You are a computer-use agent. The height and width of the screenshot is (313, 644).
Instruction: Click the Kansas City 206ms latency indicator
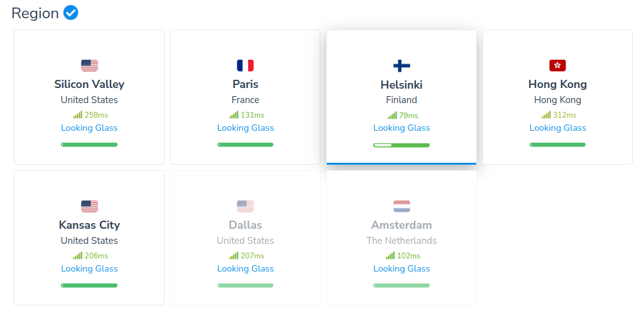[x=90, y=256]
